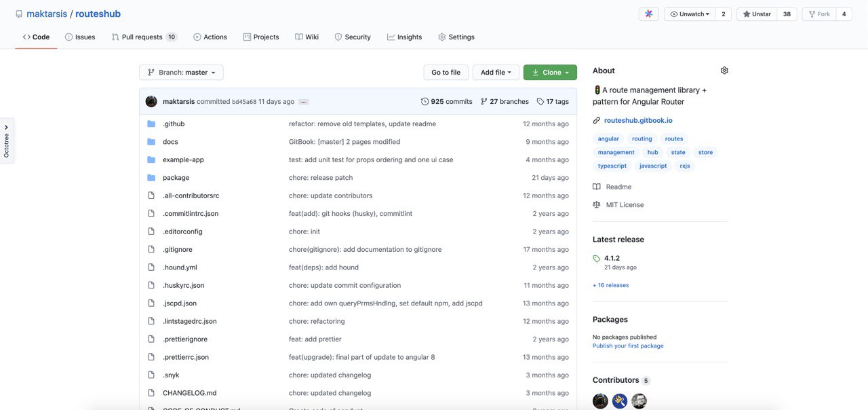Open the colorful extension icon button
The width and height of the screenshot is (868, 410).
pyautogui.click(x=648, y=14)
